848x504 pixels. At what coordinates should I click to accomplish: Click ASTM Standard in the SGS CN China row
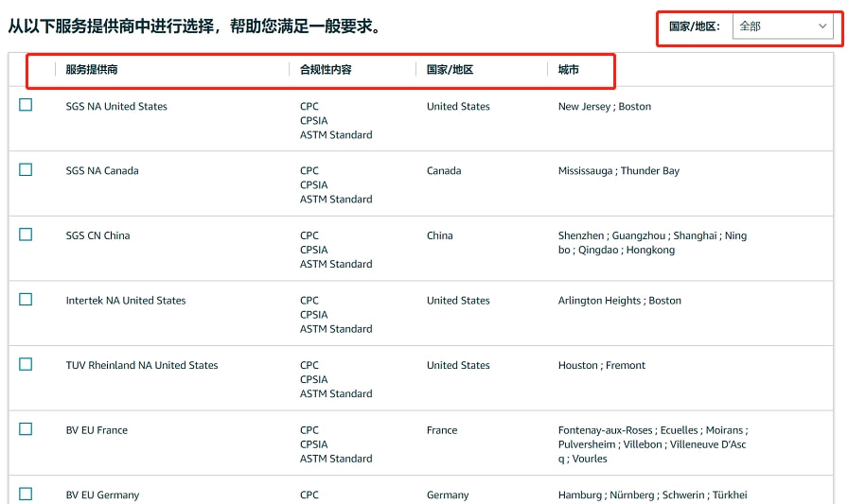pyautogui.click(x=336, y=264)
